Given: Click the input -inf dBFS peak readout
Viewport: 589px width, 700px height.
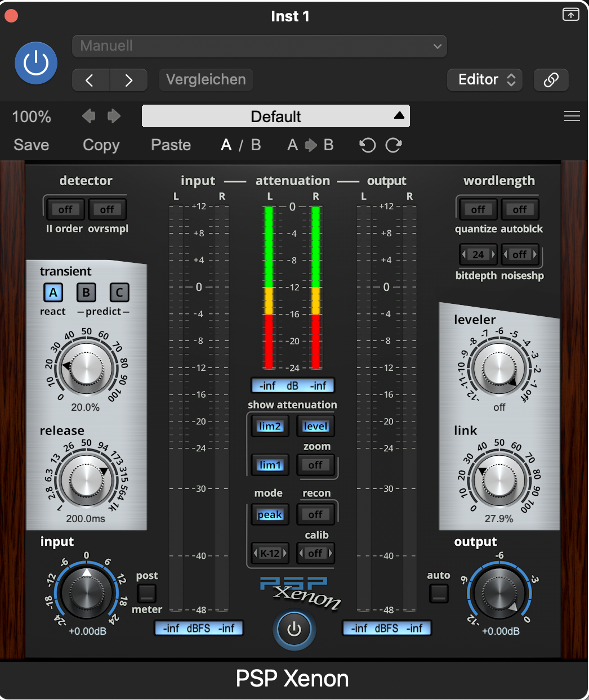Looking at the screenshot, I should pyautogui.click(x=199, y=628).
